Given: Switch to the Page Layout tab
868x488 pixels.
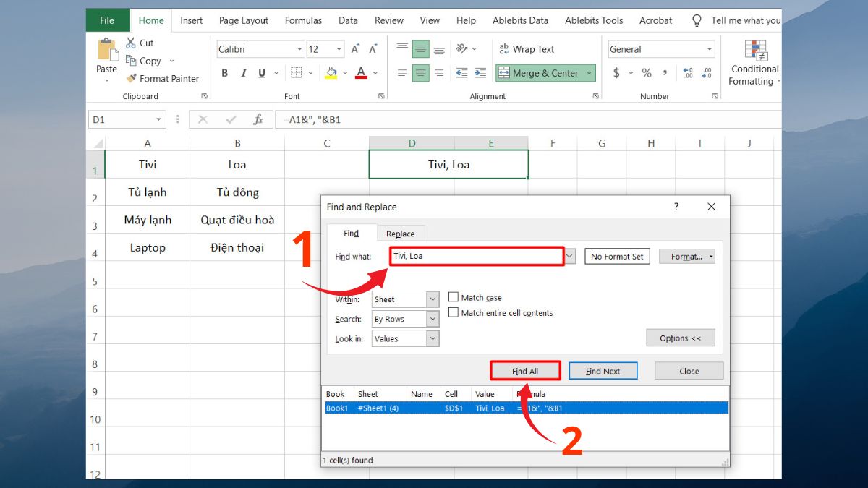Looking at the screenshot, I should pyautogui.click(x=244, y=20).
